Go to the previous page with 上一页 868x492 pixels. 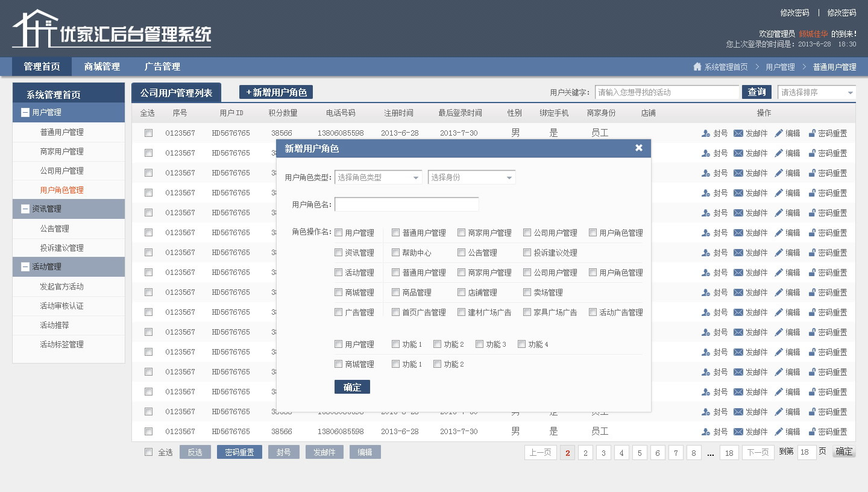(x=541, y=452)
